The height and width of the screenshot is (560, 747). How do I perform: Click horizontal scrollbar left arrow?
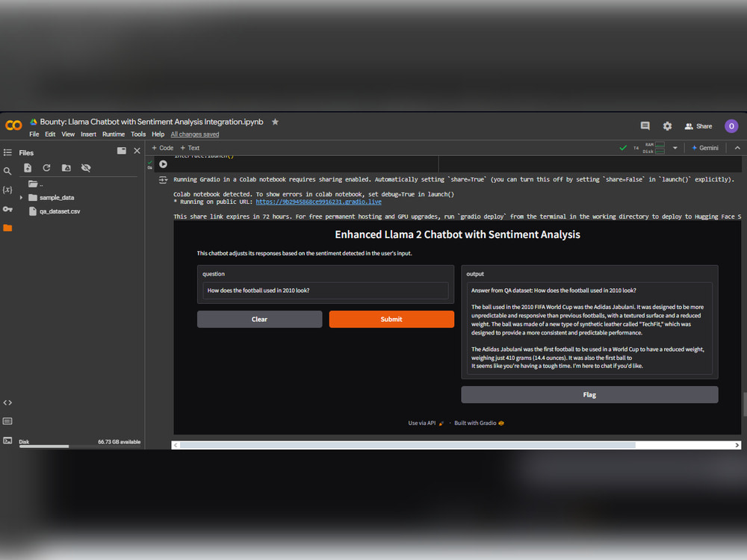pyautogui.click(x=176, y=445)
